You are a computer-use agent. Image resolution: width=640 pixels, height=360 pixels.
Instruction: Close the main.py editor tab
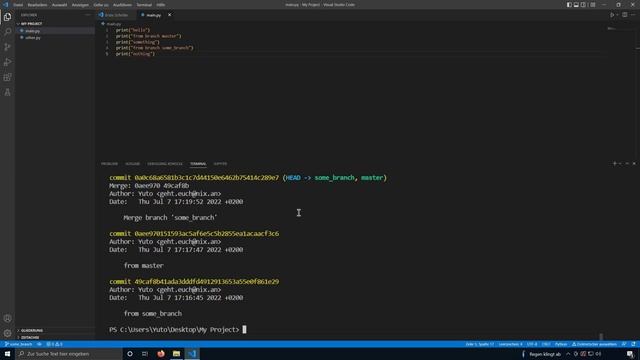(x=169, y=15)
